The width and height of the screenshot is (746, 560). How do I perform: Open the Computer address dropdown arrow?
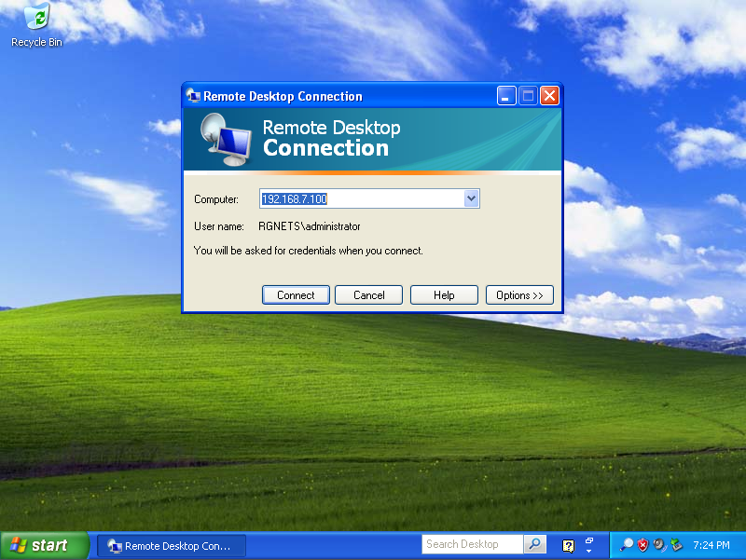pos(471,198)
